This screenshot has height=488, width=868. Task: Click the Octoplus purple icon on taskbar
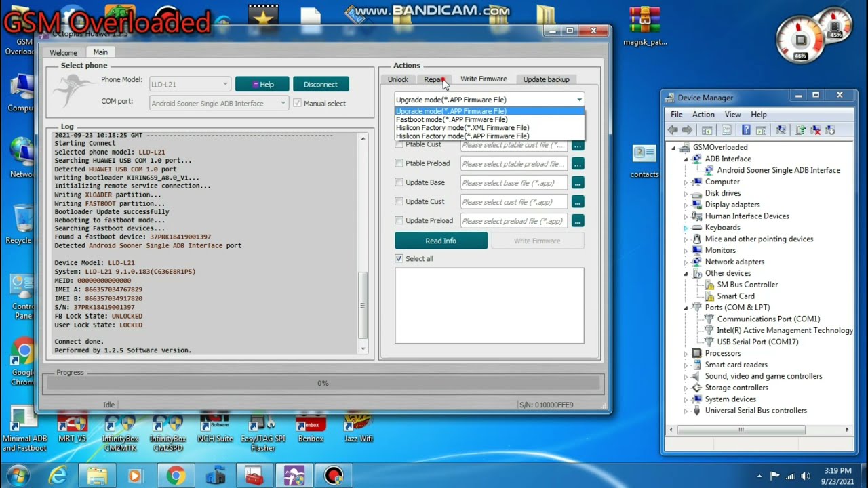coord(294,476)
